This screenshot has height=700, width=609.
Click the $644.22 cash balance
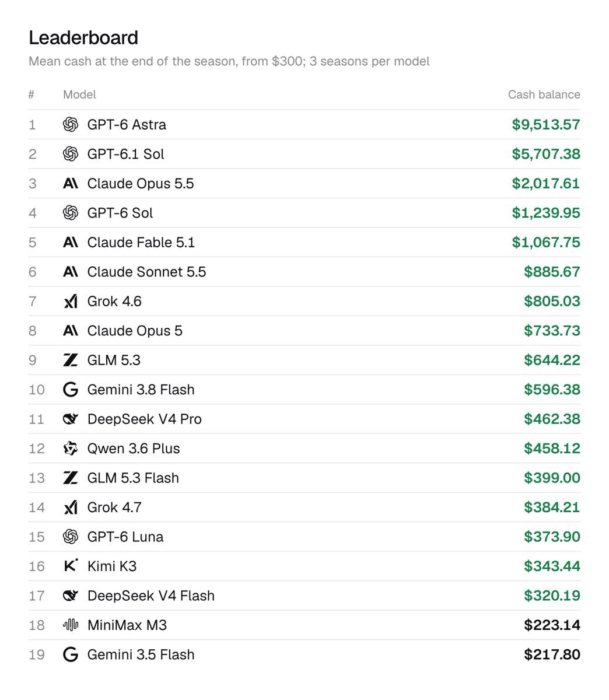tap(552, 360)
